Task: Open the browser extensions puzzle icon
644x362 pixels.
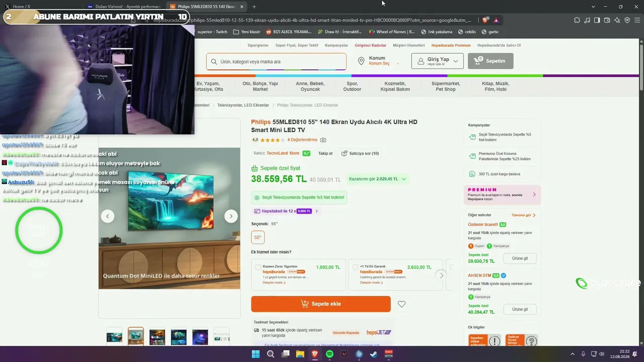Action: click(577, 20)
